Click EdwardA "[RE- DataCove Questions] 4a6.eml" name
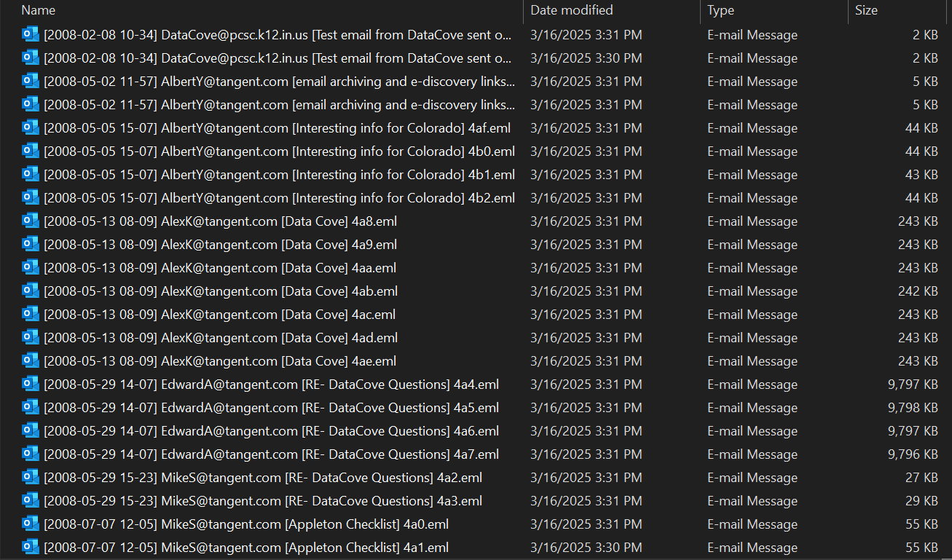Image resolution: width=952 pixels, height=560 pixels. click(271, 431)
